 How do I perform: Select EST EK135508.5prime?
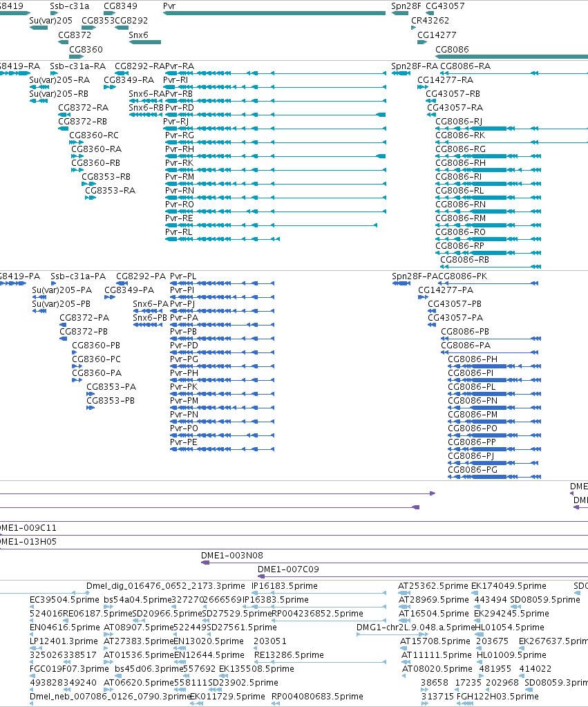point(223,676)
